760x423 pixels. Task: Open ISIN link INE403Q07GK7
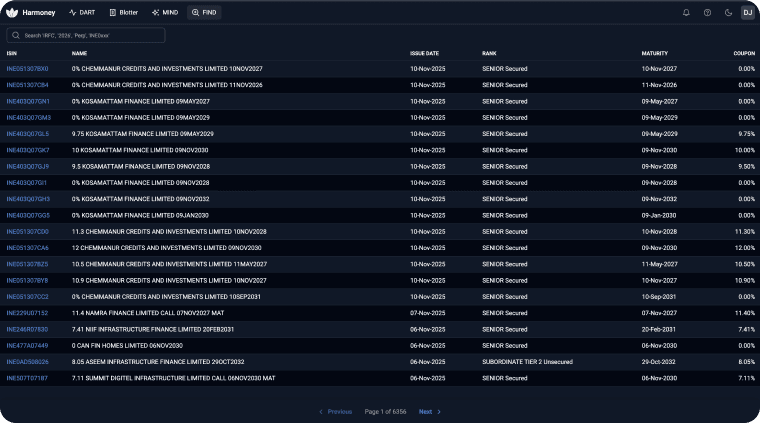pos(28,150)
